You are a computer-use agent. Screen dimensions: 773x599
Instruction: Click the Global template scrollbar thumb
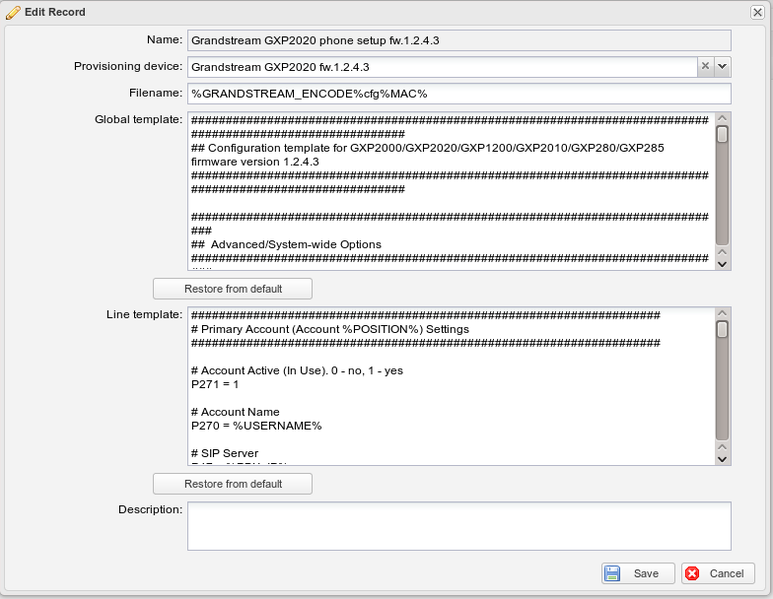point(722,135)
